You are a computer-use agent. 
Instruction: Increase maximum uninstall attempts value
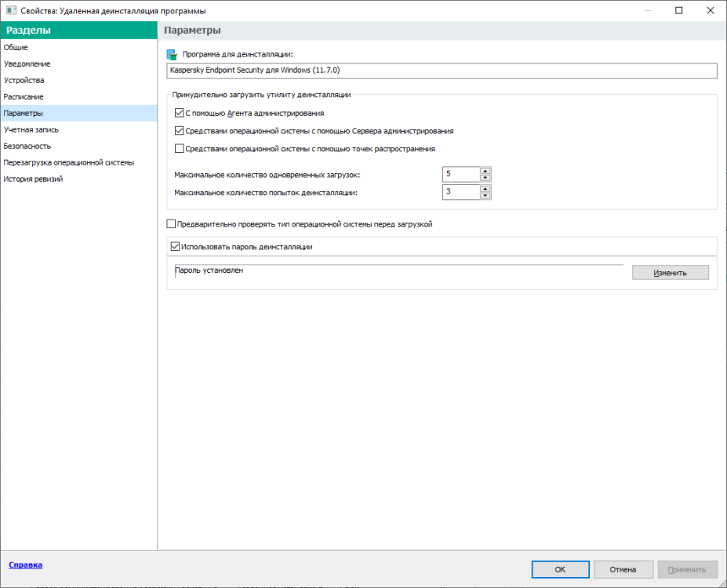click(x=485, y=189)
